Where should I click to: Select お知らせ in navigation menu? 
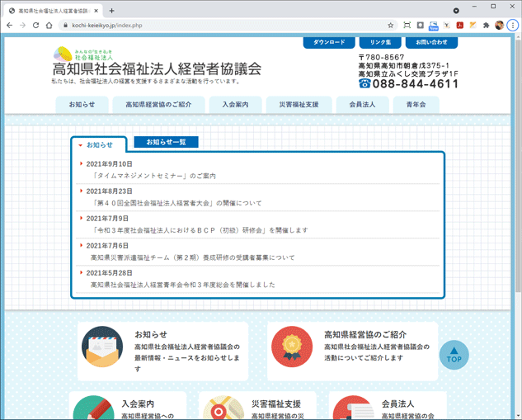(82, 105)
